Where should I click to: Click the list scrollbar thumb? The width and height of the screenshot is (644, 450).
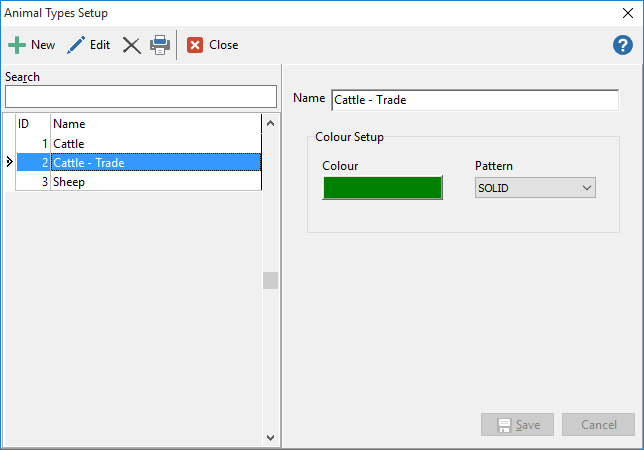[x=270, y=280]
